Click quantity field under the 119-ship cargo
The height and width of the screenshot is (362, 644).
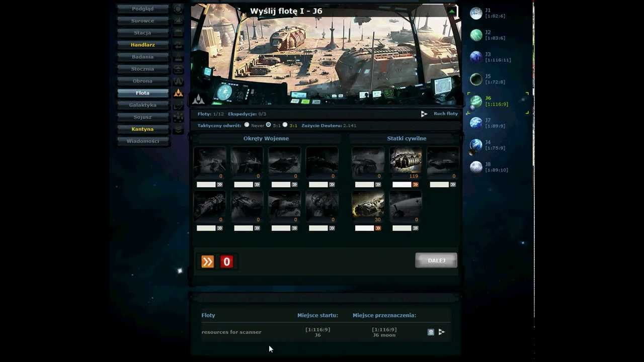click(402, 185)
